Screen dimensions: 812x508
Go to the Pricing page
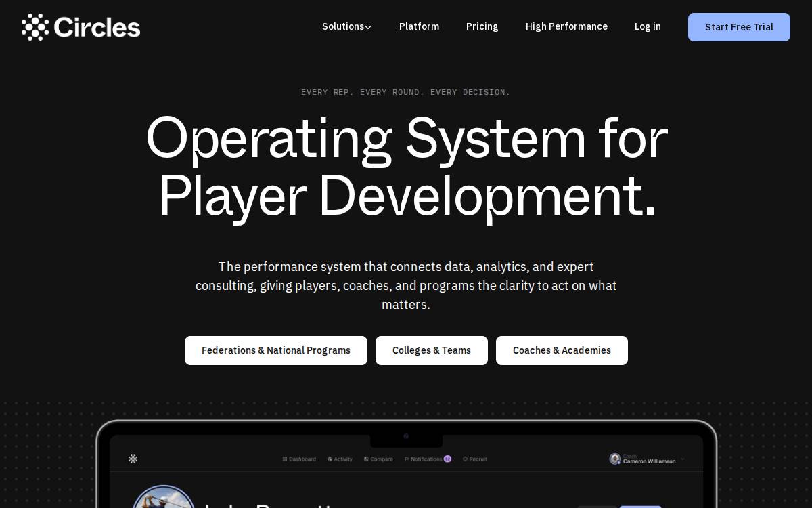(482, 27)
